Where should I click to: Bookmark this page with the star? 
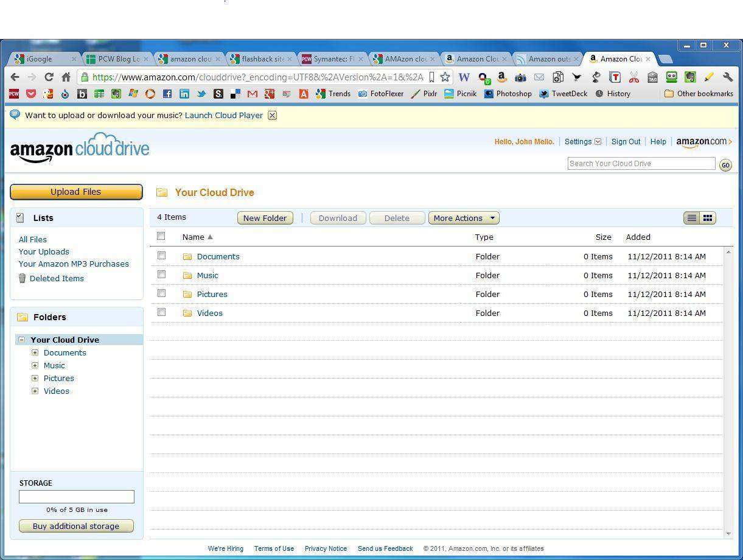click(x=445, y=77)
